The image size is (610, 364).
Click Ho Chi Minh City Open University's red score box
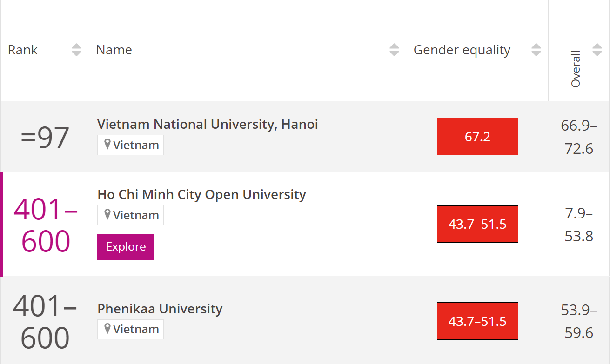click(477, 224)
